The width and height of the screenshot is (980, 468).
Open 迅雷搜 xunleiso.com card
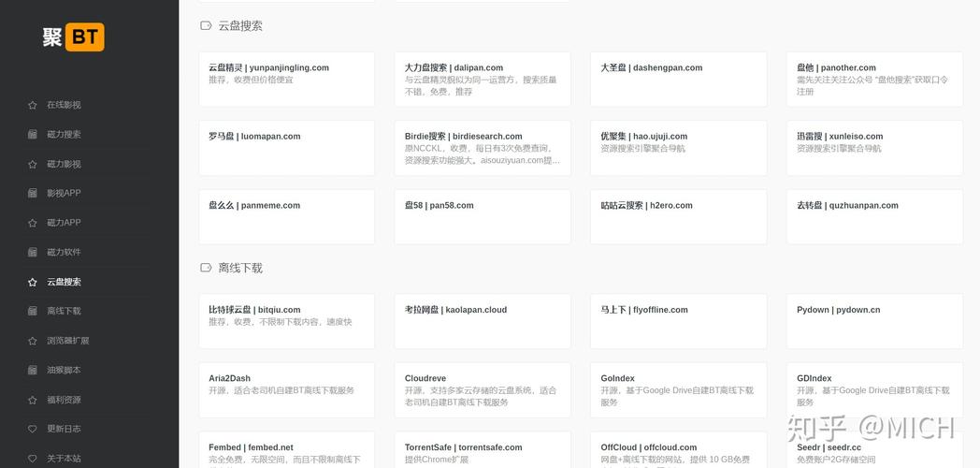[875, 148]
